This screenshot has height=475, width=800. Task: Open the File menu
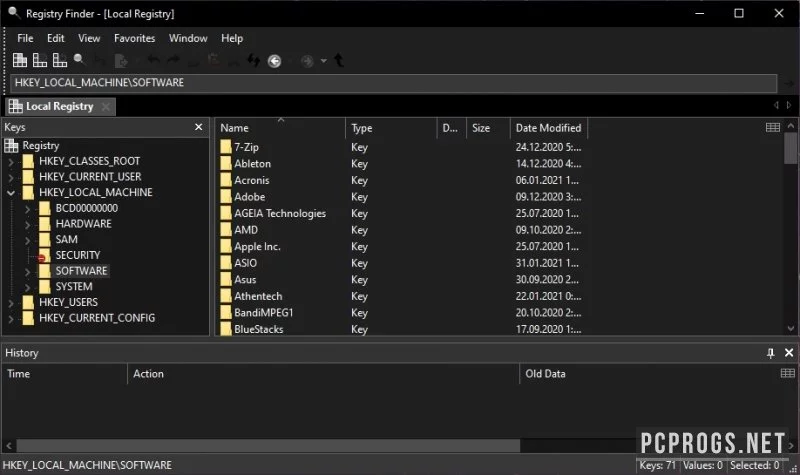click(x=25, y=38)
